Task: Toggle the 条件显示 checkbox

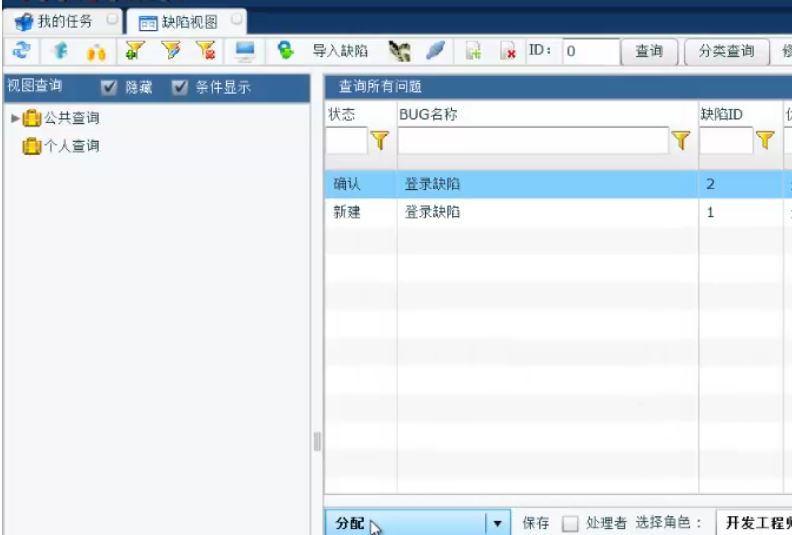Action: point(179,88)
